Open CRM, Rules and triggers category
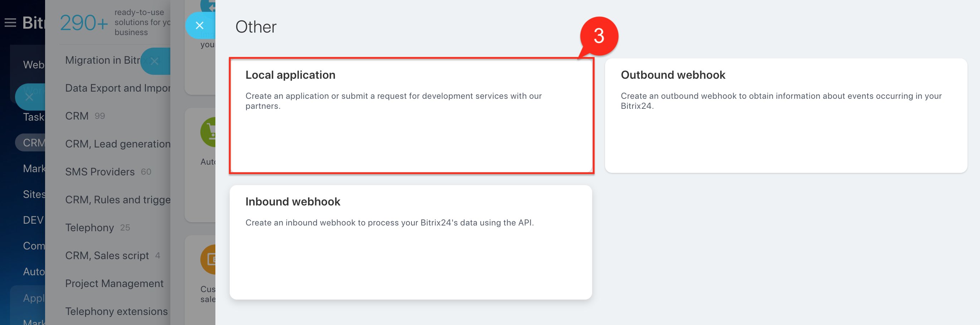This screenshot has width=980, height=325. [118, 199]
